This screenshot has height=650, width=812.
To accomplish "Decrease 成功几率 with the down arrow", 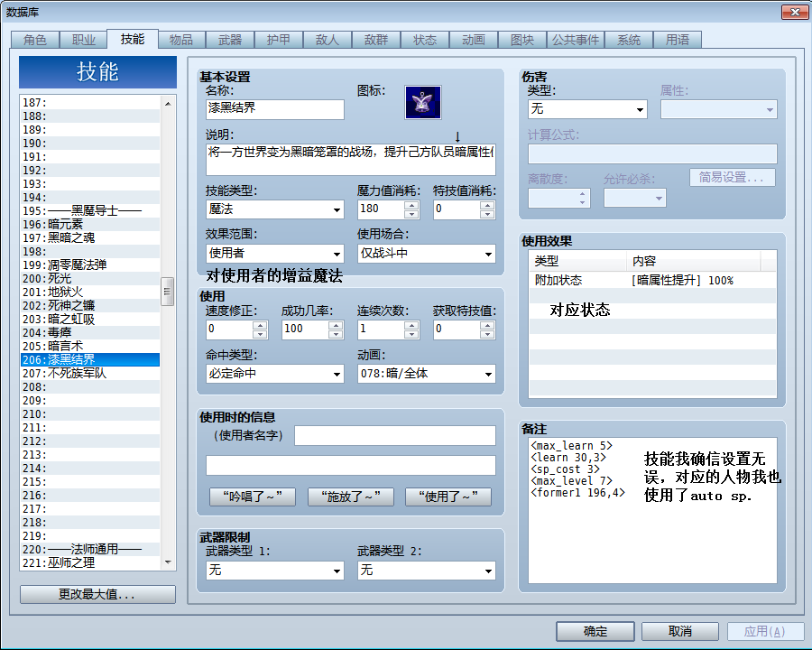I will pyautogui.click(x=336, y=334).
